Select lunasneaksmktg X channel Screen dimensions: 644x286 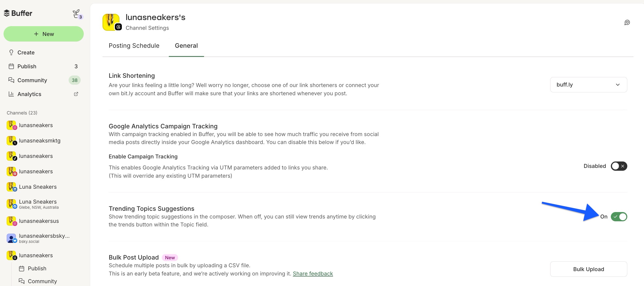44,141
